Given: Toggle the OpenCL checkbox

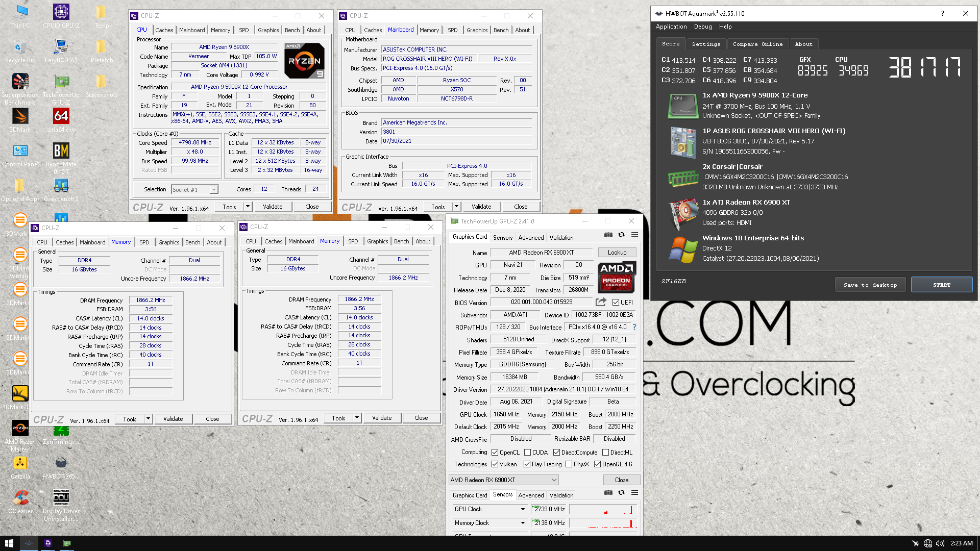Looking at the screenshot, I should pos(495,453).
